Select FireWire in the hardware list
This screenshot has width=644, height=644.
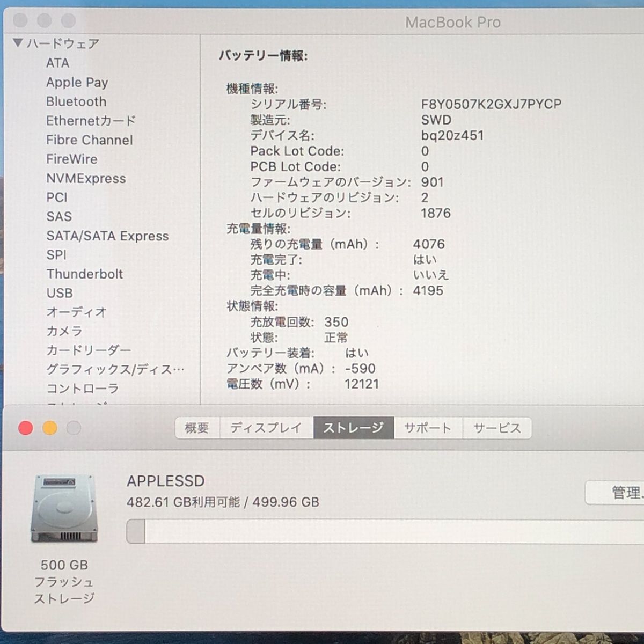click(71, 159)
